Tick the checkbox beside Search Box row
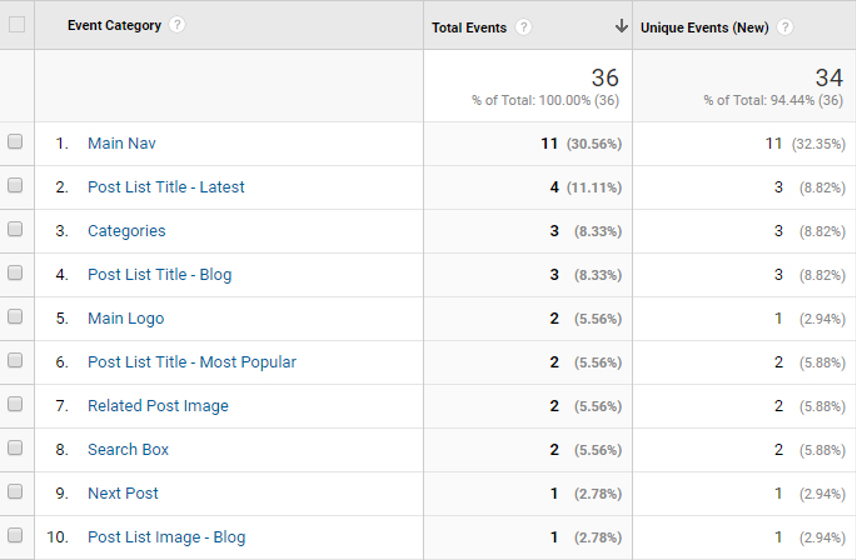 [15, 448]
